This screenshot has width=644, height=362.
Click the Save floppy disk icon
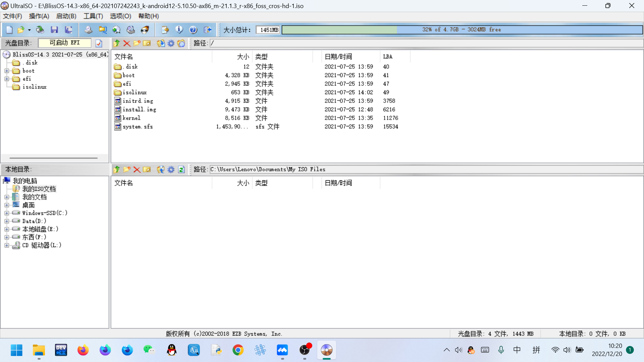(x=54, y=30)
